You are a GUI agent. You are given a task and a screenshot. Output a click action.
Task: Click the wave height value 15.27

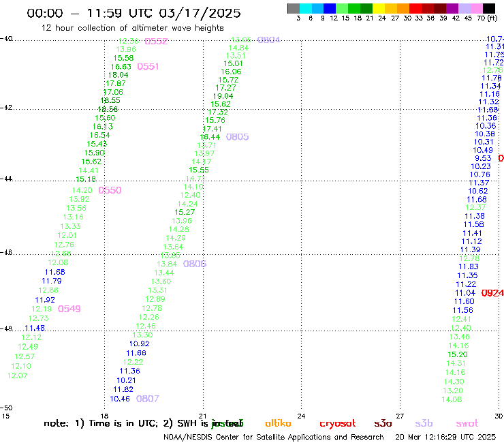point(185,213)
